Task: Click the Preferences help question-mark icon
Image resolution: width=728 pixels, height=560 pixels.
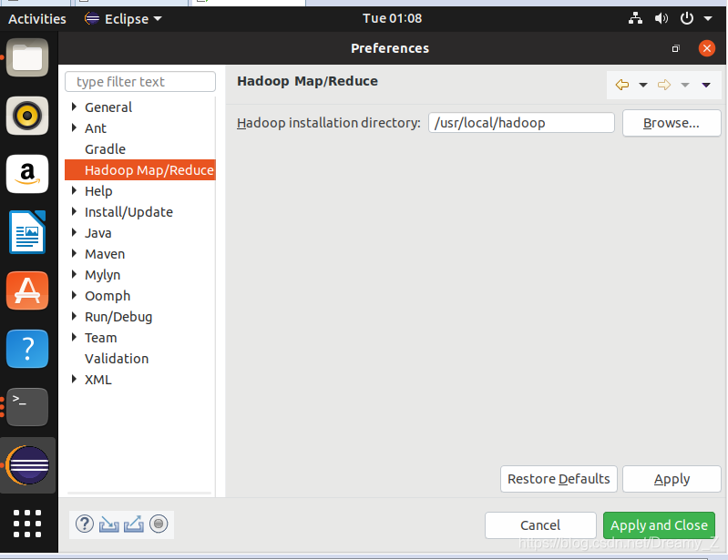Action: click(85, 524)
